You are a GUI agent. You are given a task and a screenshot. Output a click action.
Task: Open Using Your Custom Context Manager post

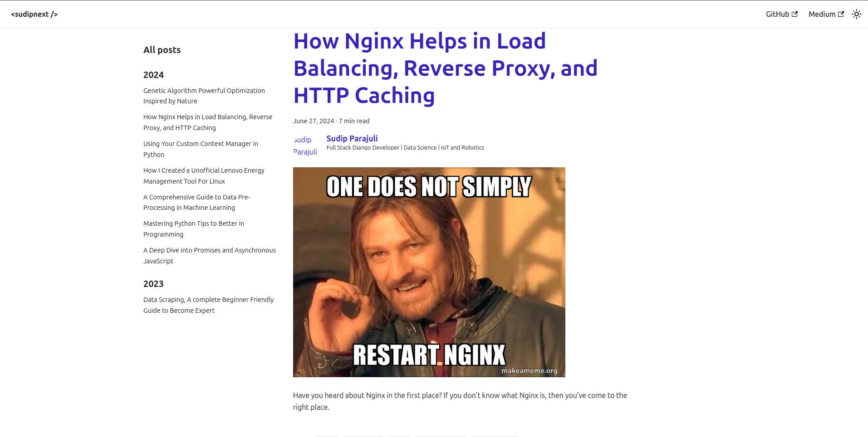click(201, 149)
